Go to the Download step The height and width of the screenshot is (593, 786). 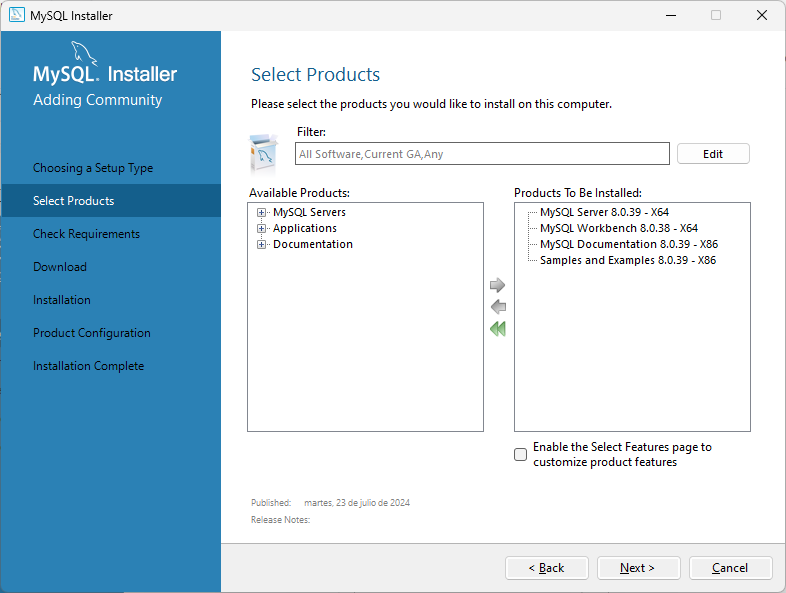point(60,267)
